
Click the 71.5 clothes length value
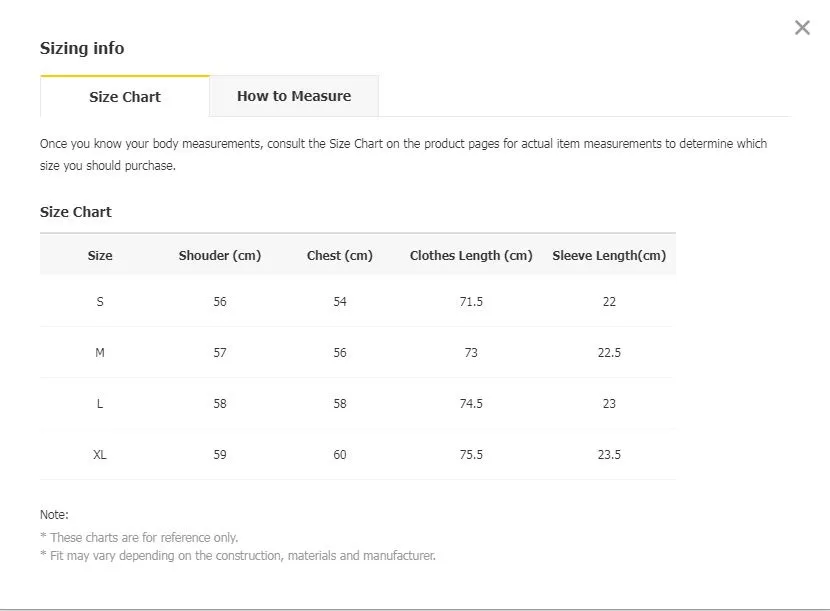coord(471,302)
